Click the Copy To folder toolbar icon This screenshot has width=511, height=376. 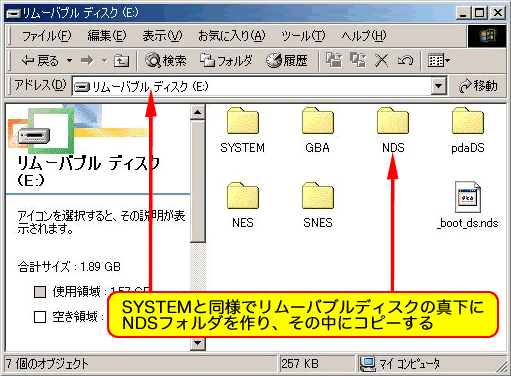(x=358, y=60)
